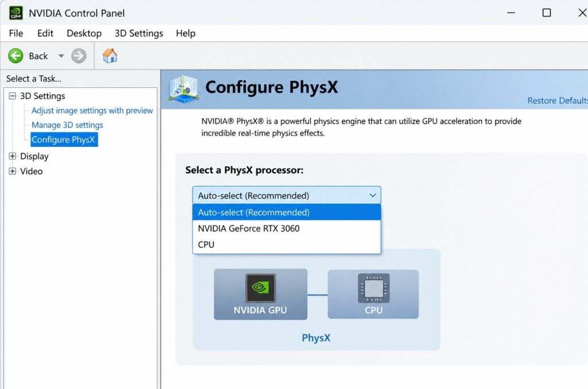The image size is (588, 389).
Task: Click the Forward arrow icon
Action: pos(79,56)
